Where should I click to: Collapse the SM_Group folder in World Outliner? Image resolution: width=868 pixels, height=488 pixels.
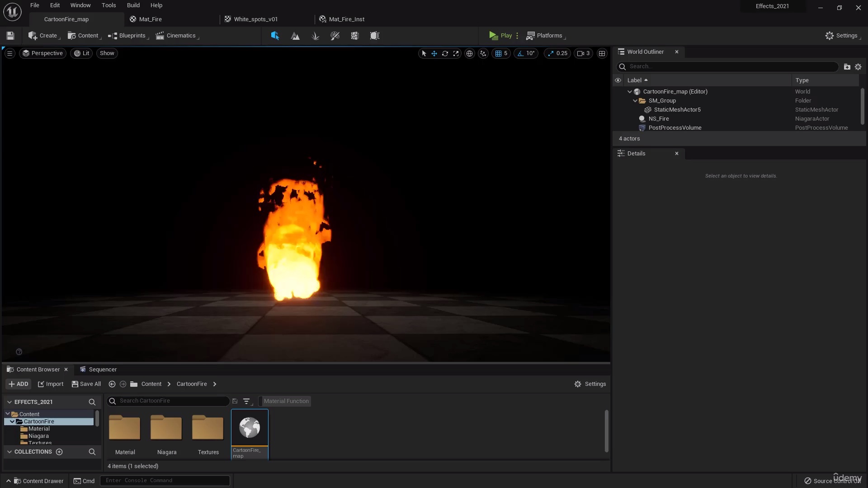635,100
